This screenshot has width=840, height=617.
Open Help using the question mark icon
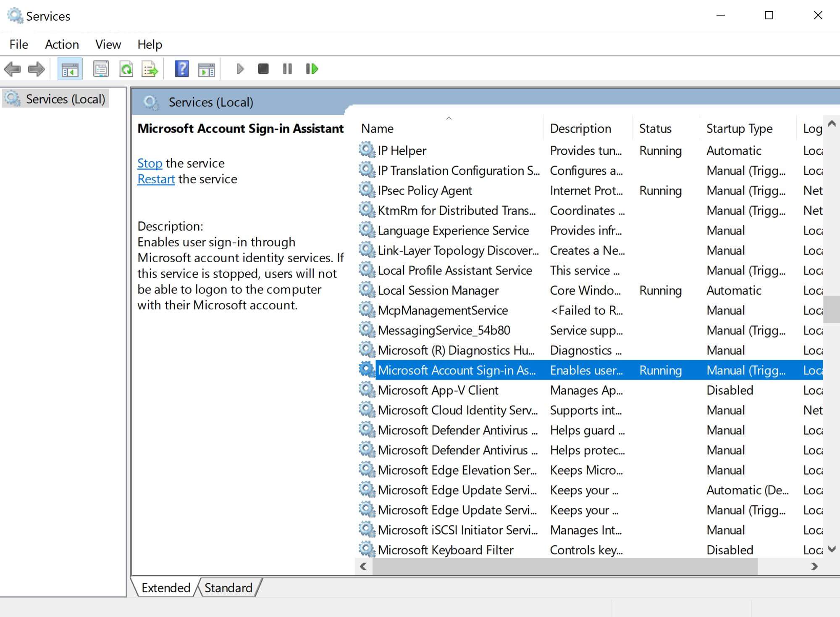pyautogui.click(x=181, y=69)
